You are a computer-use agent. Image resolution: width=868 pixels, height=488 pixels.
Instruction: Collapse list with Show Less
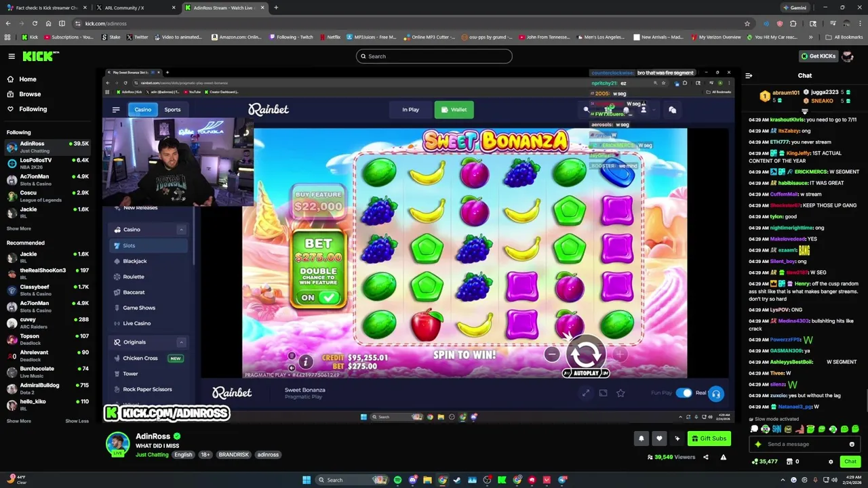coord(77,421)
